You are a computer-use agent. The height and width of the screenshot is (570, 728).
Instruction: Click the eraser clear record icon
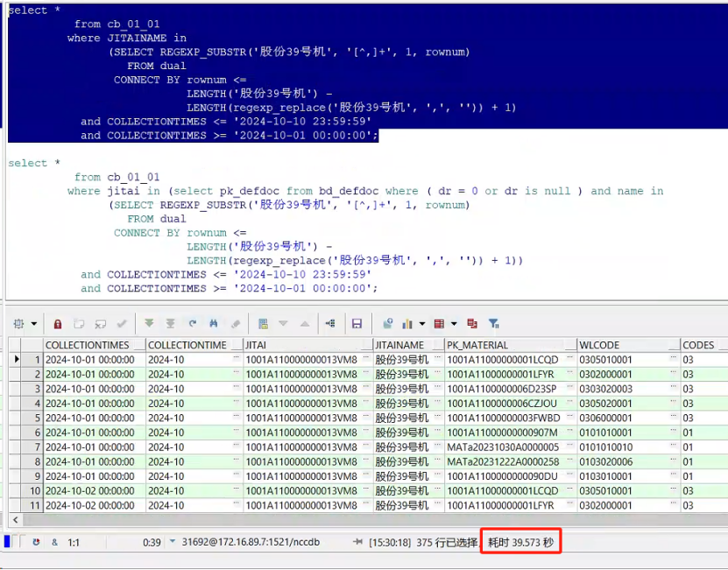(236, 324)
